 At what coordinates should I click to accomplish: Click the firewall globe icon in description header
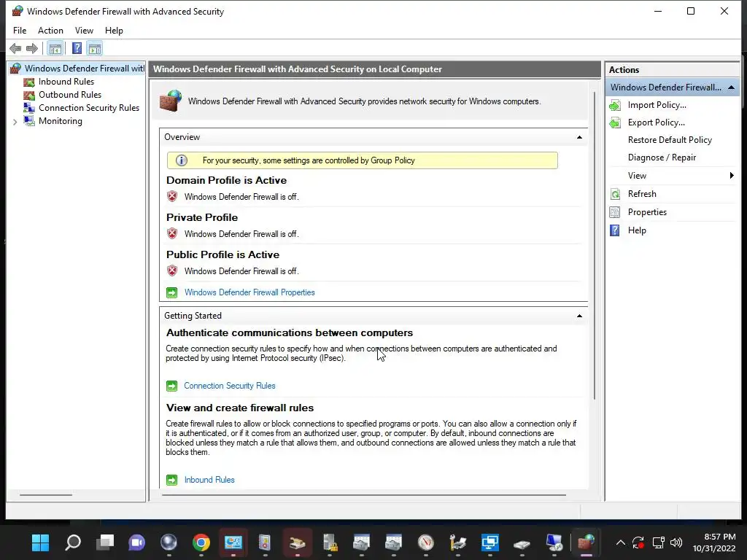171,101
